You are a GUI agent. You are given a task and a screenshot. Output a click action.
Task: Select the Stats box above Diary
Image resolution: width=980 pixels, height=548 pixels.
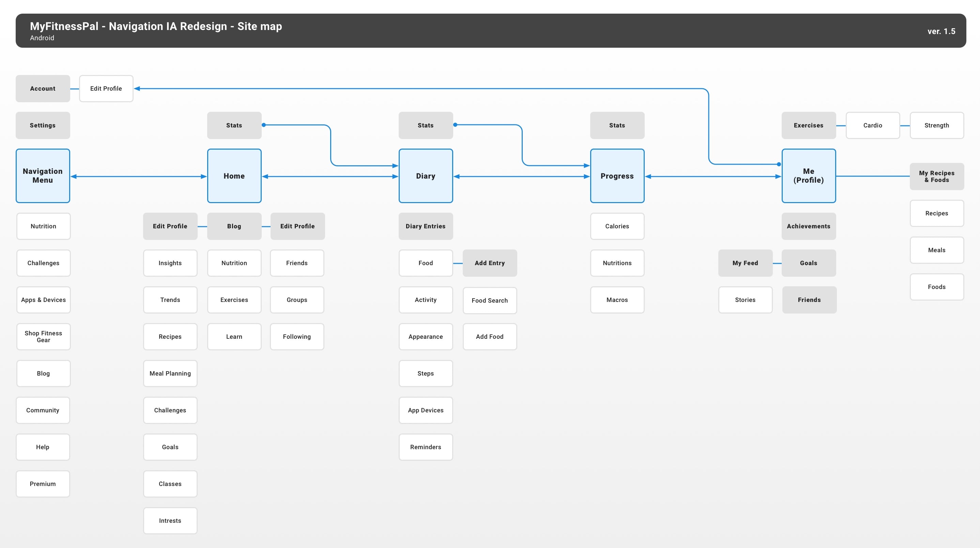[426, 125]
